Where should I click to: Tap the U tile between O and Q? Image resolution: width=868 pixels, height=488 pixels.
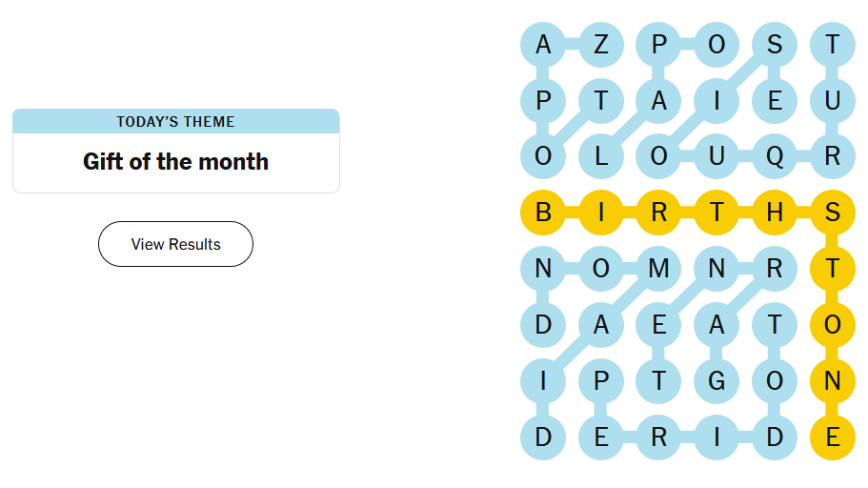point(717,156)
